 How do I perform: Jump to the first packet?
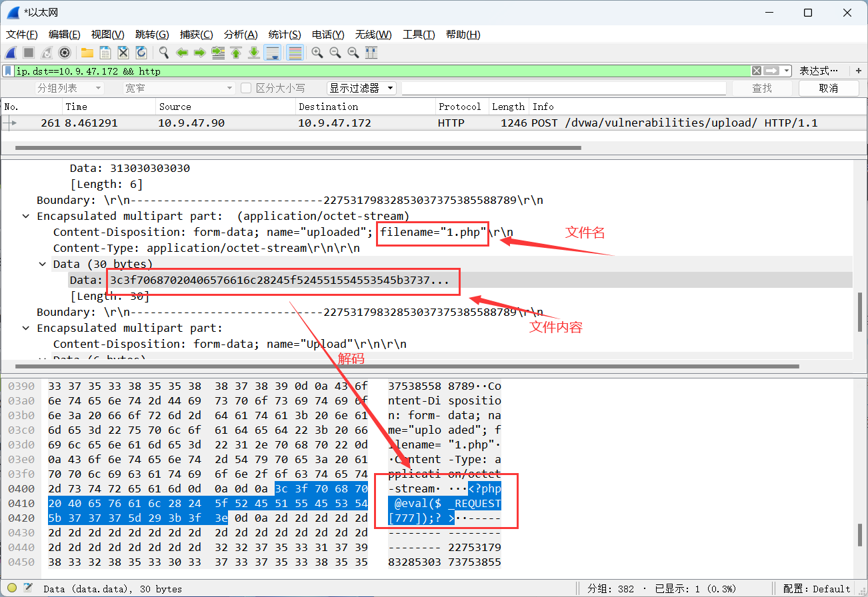pyautogui.click(x=236, y=53)
